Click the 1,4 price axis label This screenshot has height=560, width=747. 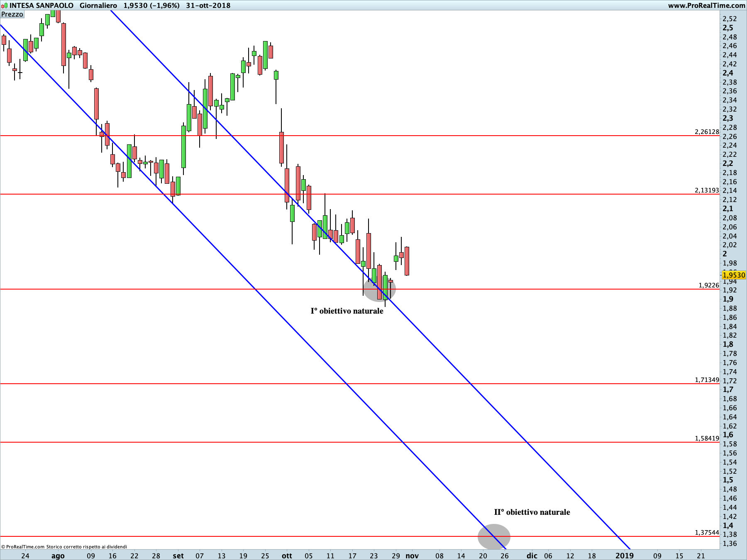pyautogui.click(x=728, y=526)
